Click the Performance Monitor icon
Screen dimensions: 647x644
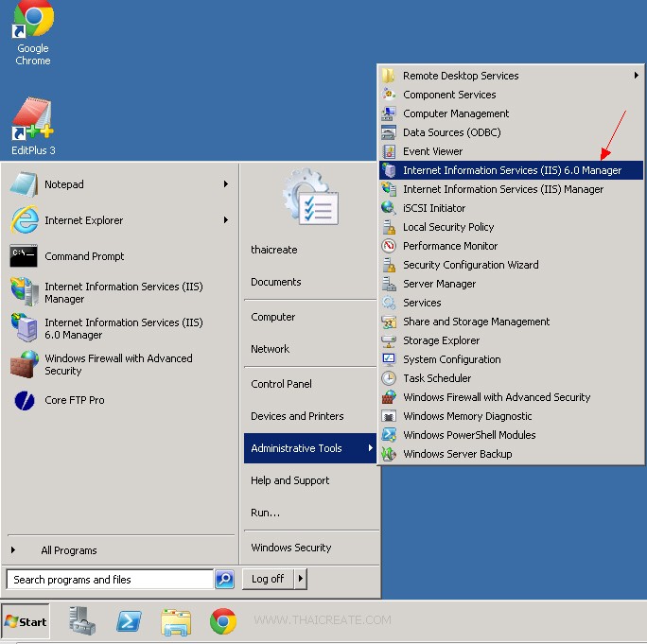(x=389, y=246)
